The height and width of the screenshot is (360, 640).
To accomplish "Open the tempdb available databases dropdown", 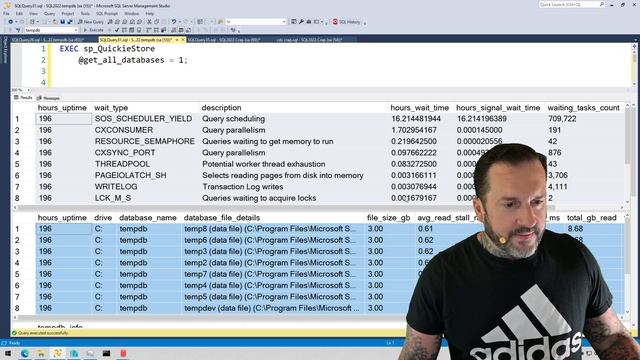I will pyautogui.click(x=51, y=30).
